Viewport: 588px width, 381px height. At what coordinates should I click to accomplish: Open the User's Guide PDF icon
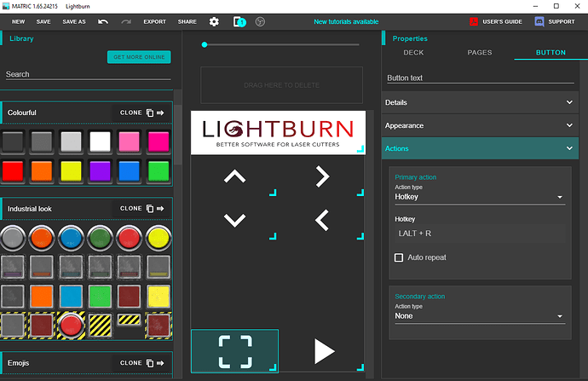(x=474, y=22)
